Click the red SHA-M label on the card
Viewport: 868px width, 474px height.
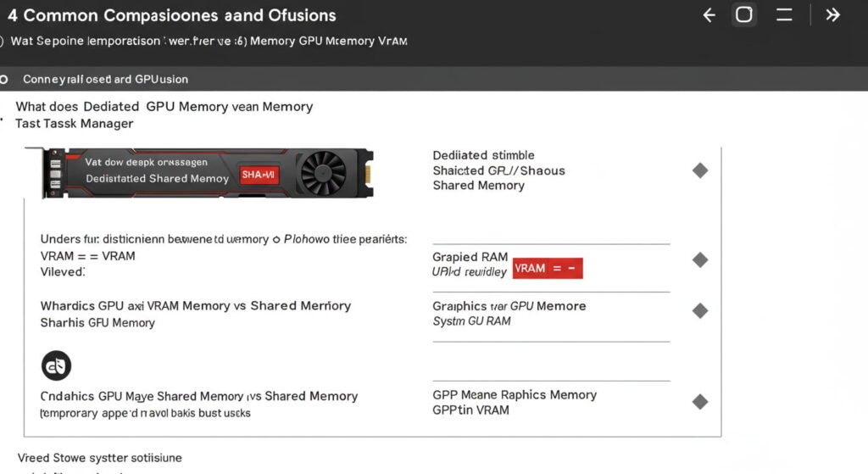(258, 174)
